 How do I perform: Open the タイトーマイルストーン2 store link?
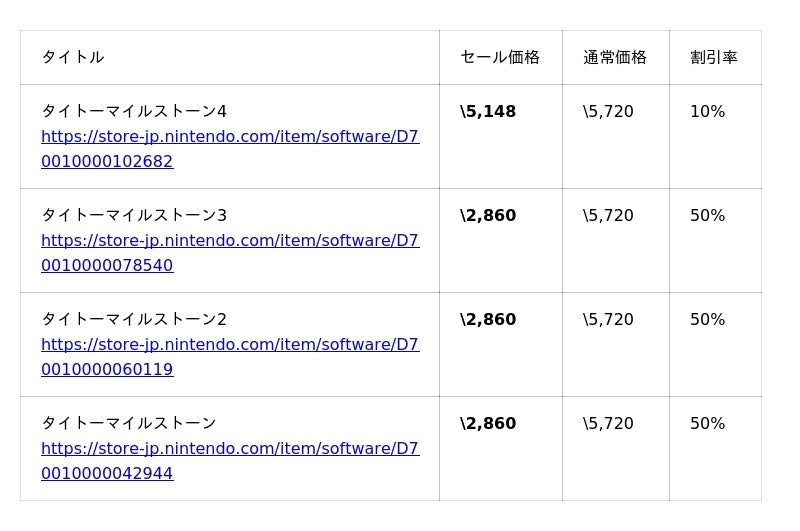[230, 345]
